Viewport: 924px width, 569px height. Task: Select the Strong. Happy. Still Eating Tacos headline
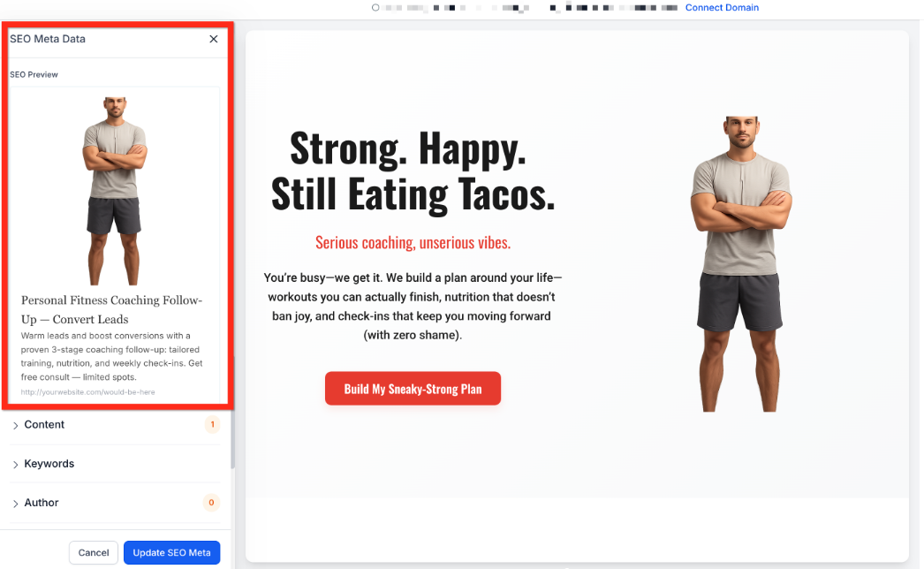click(413, 171)
